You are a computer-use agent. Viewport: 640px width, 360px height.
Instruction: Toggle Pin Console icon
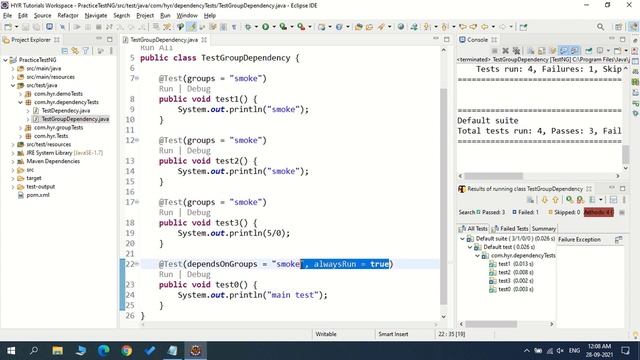588,51
